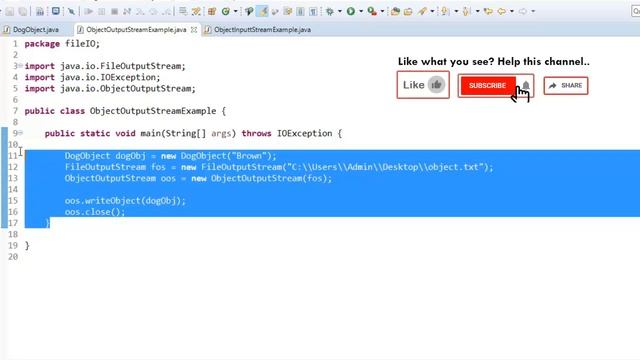Click the Debug bug icon

[x=330, y=11]
